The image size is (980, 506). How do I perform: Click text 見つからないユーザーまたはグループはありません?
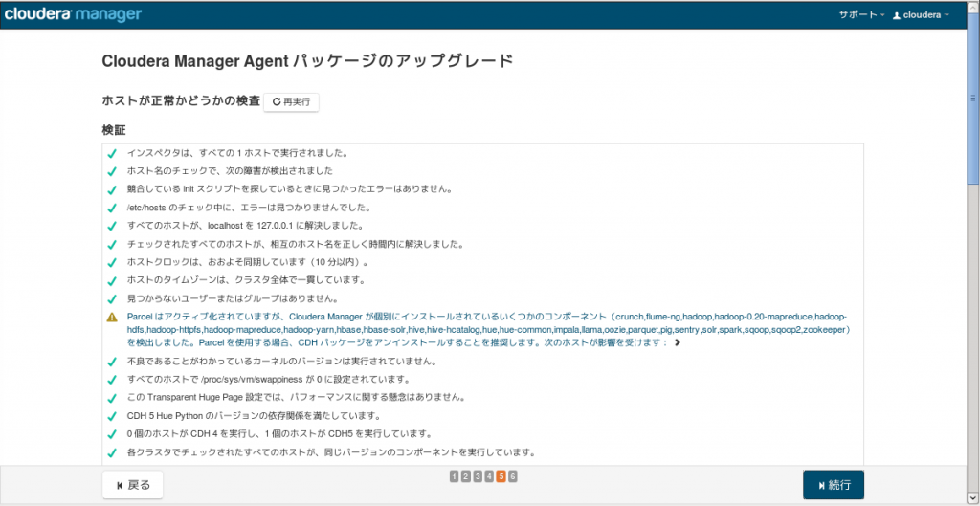click(x=233, y=298)
